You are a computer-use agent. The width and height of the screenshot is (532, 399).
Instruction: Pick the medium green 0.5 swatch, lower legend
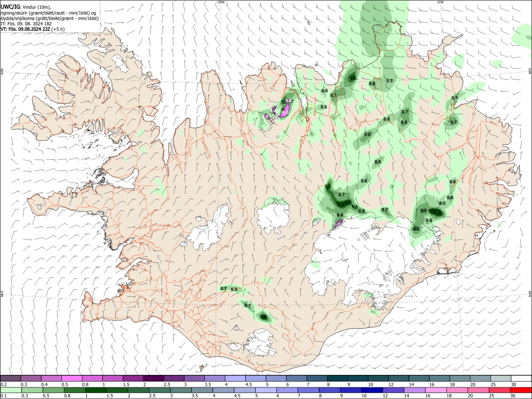(54, 390)
